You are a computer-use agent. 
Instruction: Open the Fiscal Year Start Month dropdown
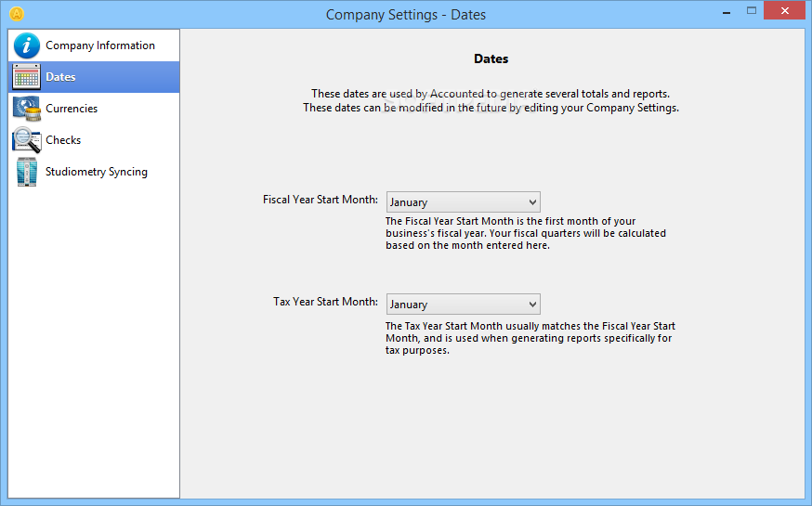click(463, 202)
